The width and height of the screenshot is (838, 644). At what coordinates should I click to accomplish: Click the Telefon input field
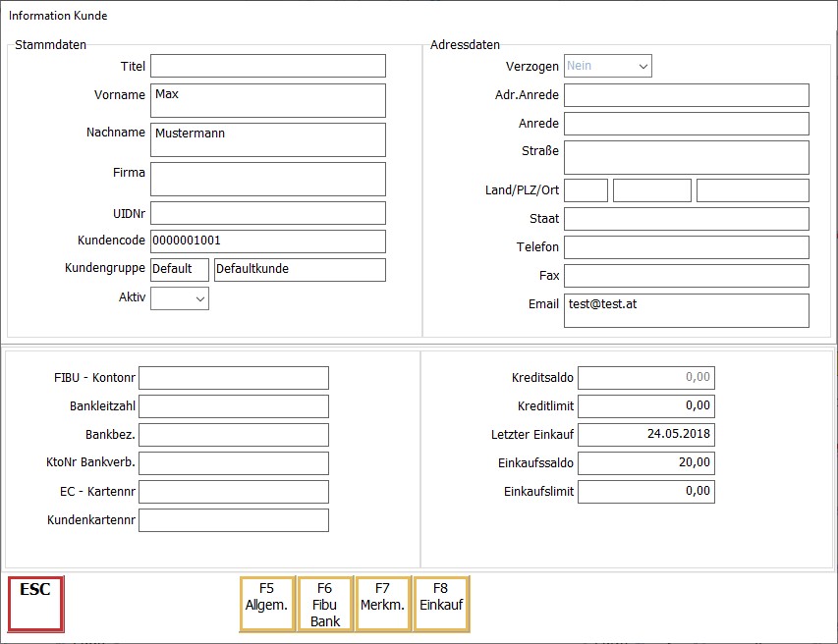686,247
